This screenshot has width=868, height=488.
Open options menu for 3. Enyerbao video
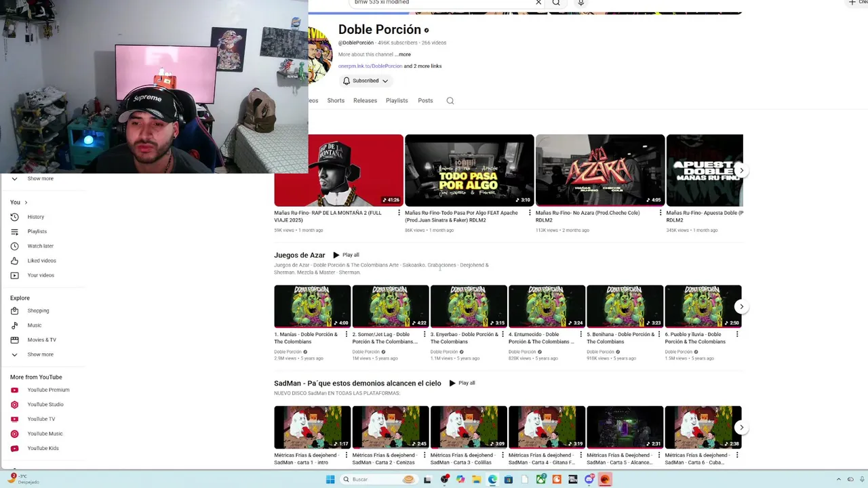pyautogui.click(x=502, y=334)
